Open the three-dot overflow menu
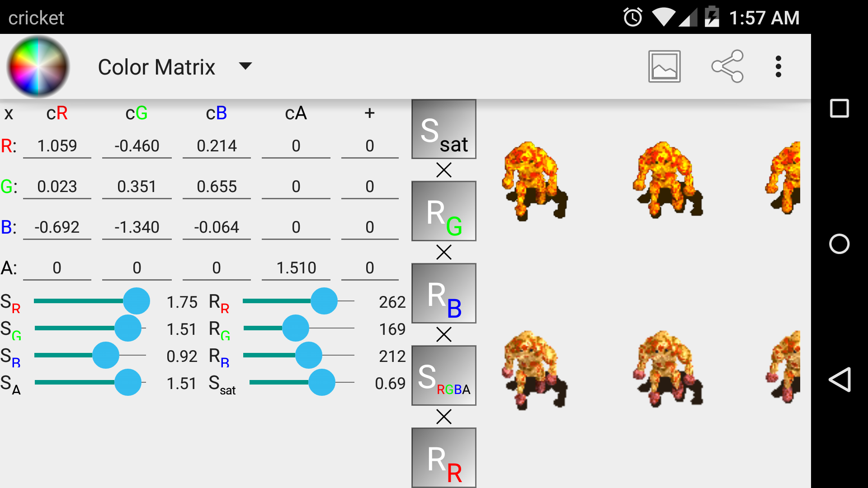Screen dimensions: 868x488 pyautogui.click(x=778, y=66)
